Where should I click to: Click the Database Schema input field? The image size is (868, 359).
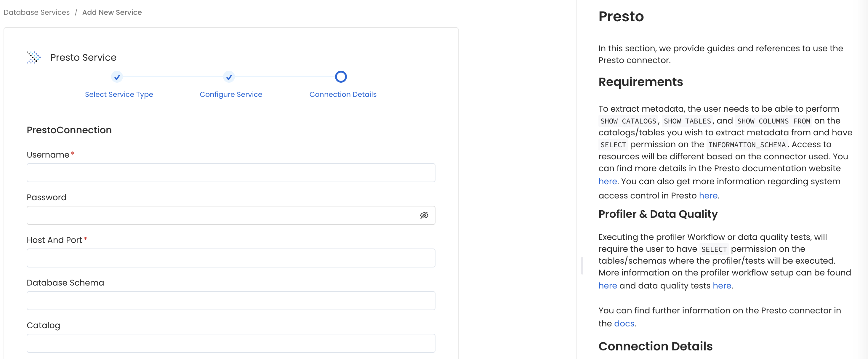point(231,301)
